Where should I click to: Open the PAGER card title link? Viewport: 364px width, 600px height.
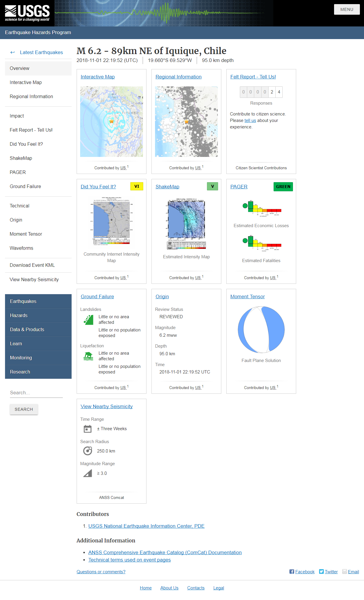pyautogui.click(x=239, y=187)
